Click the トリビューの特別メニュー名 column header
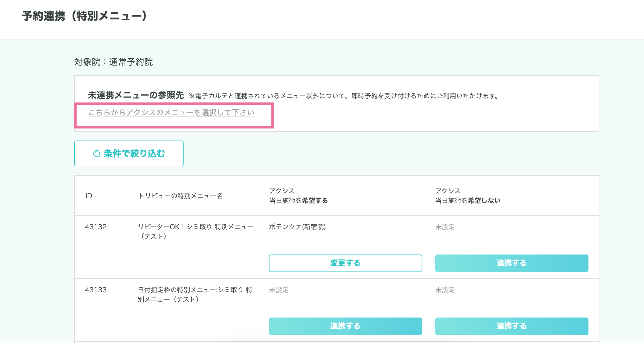 tap(180, 196)
